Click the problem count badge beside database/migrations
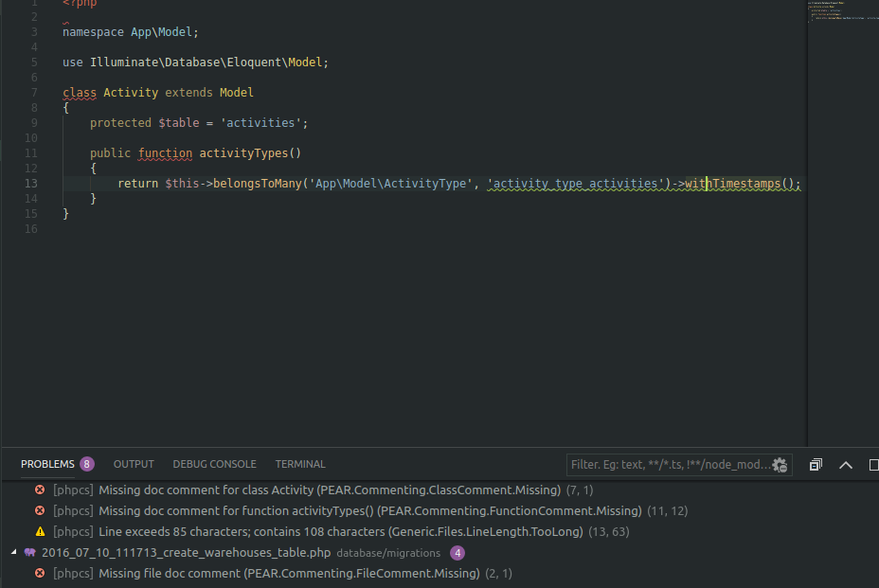The height and width of the screenshot is (588, 879). (x=457, y=552)
